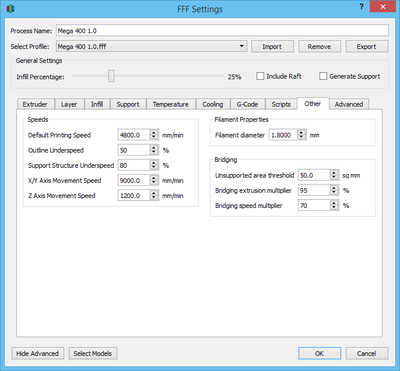Export the current profile
Viewport: 400px width, 371px height.
point(367,47)
